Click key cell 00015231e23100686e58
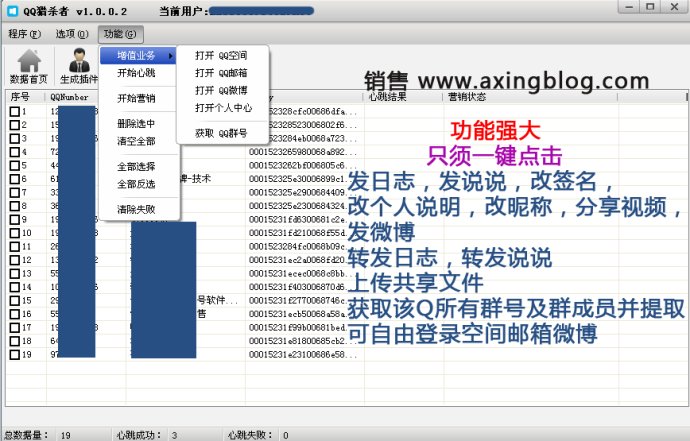Viewport: 690px width, 441px height. (x=303, y=354)
